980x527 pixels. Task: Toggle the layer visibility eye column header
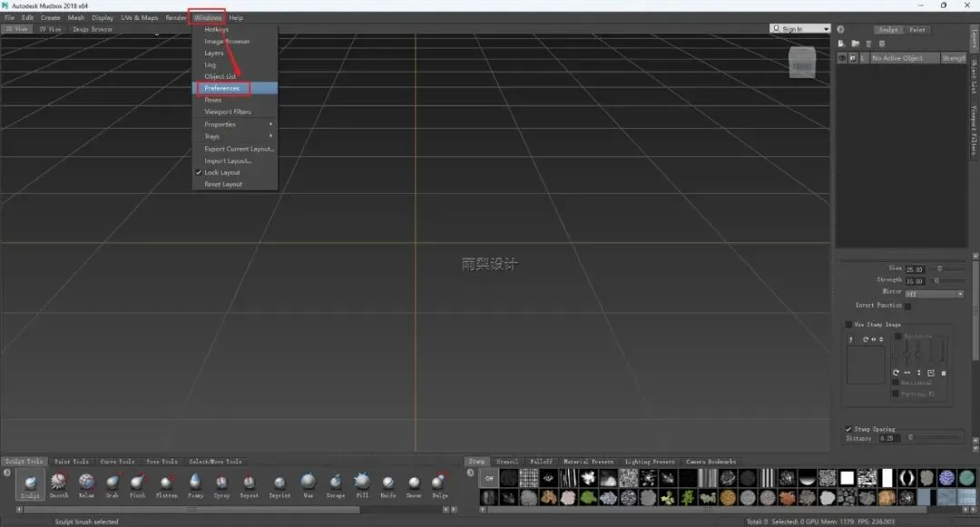pyautogui.click(x=842, y=58)
